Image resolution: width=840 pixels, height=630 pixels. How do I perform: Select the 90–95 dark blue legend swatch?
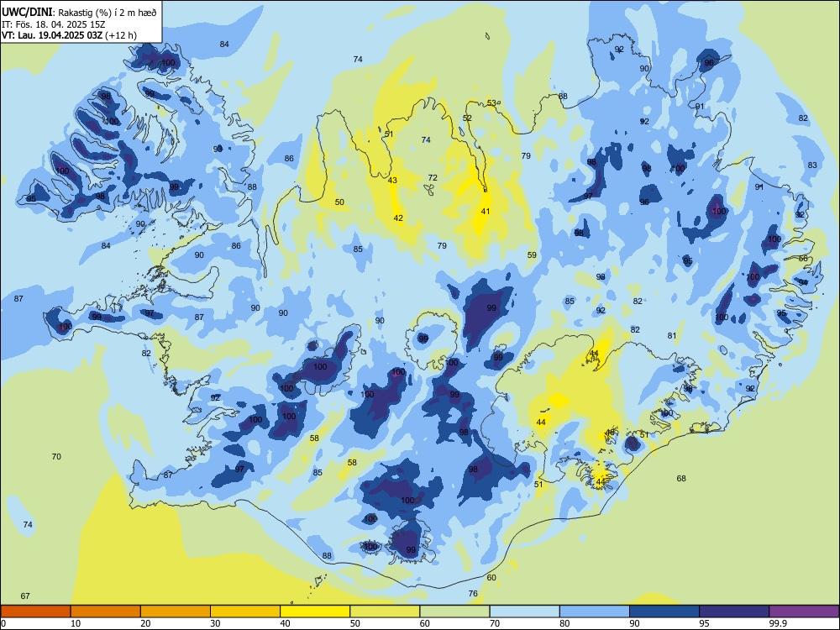coord(664,612)
